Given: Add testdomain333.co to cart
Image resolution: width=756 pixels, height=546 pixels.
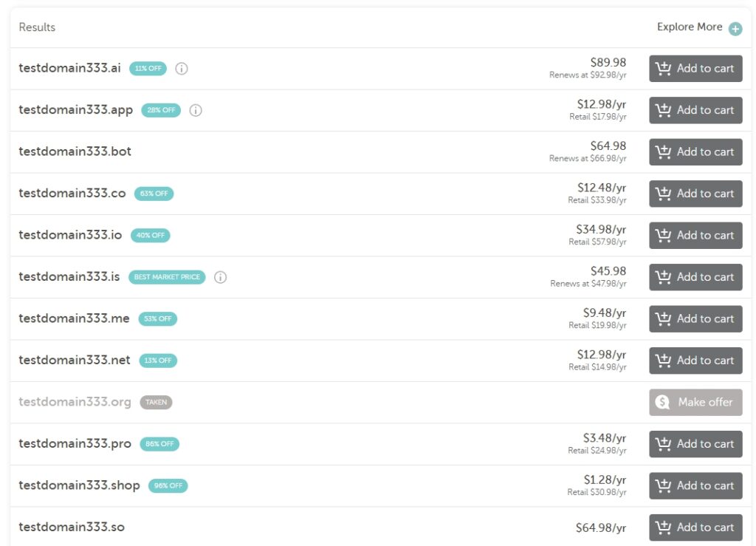Looking at the screenshot, I should 695,194.
